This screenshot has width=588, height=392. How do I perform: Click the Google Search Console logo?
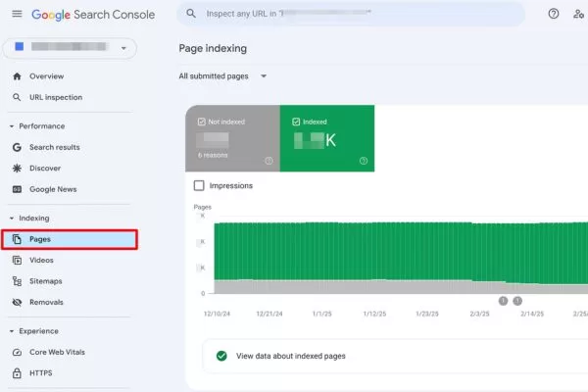point(93,15)
